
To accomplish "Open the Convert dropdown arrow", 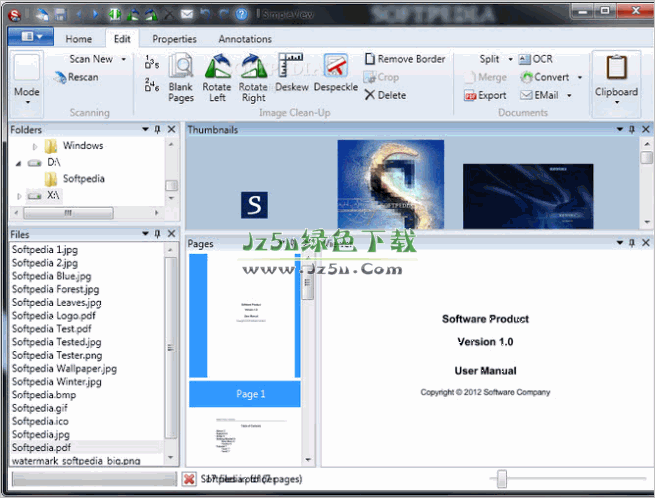I will pos(580,77).
